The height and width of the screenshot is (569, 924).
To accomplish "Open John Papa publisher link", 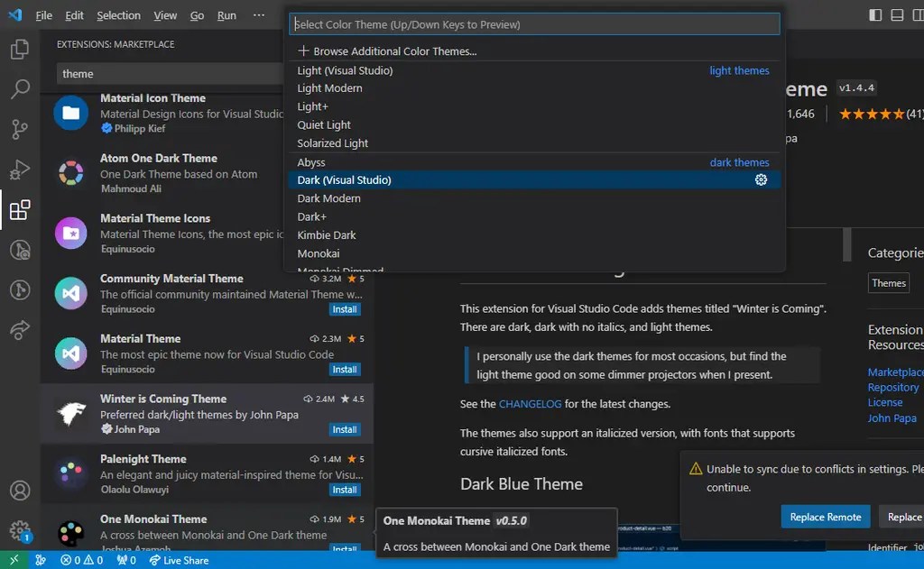I will coord(892,418).
